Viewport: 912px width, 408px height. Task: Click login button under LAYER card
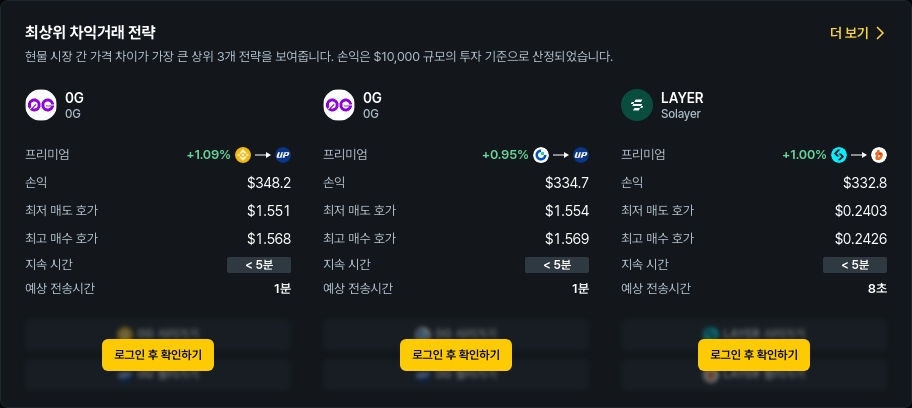pyautogui.click(x=754, y=354)
